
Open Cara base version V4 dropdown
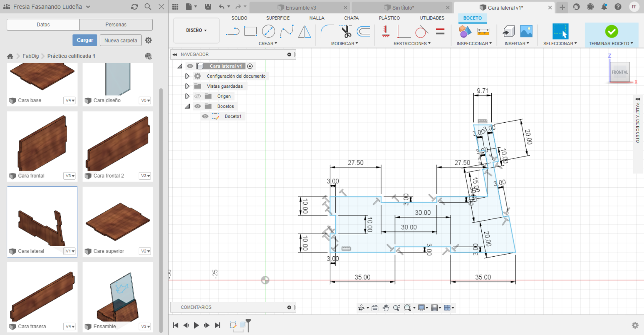coord(70,100)
